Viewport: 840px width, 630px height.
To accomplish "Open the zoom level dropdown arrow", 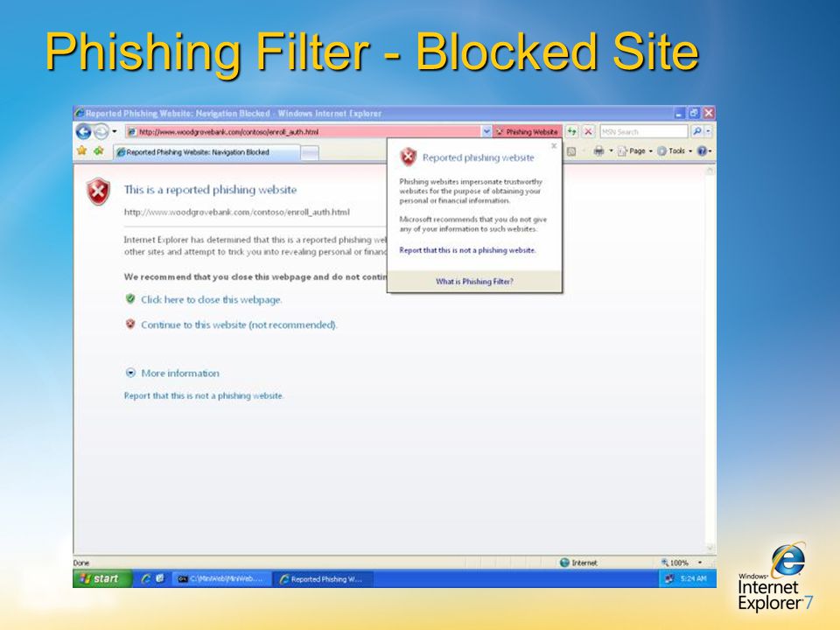I will pyautogui.click(x=700, y=563).
